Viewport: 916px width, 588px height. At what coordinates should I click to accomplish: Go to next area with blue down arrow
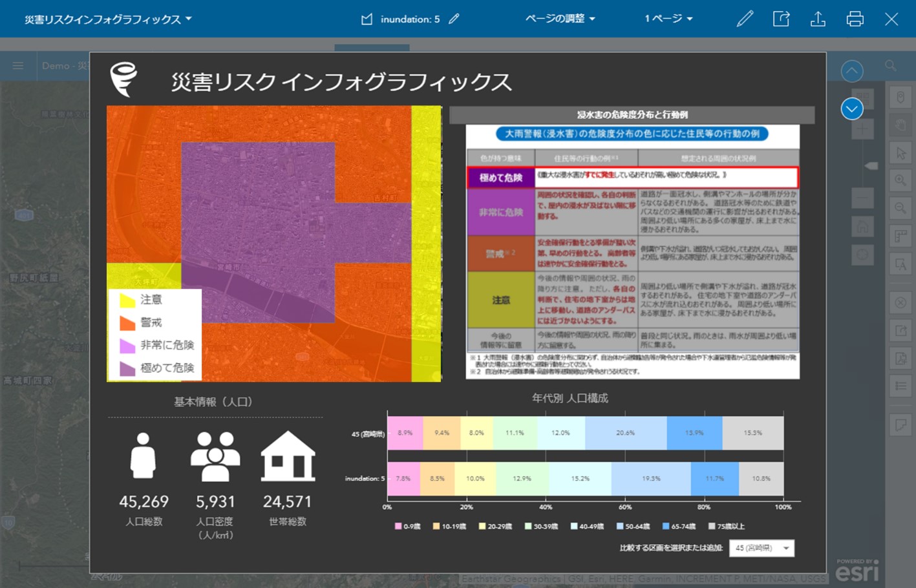[851, 109]
